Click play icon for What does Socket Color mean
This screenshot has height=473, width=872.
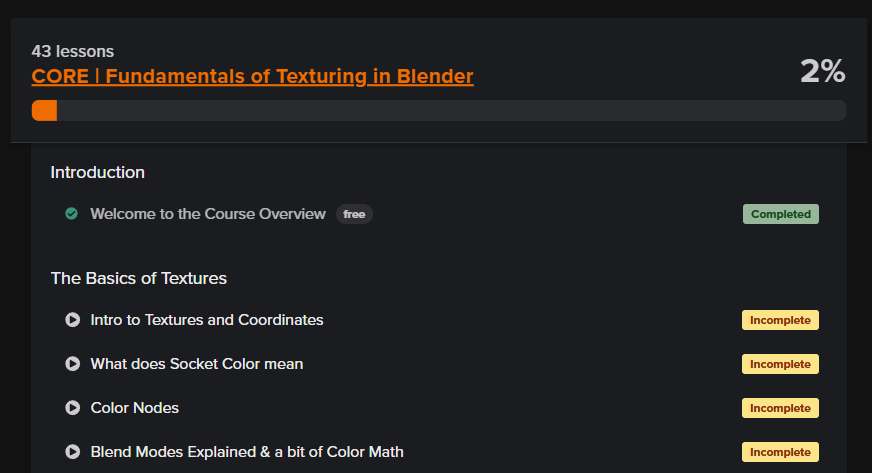pyautogui.click(x=72, y=364)
